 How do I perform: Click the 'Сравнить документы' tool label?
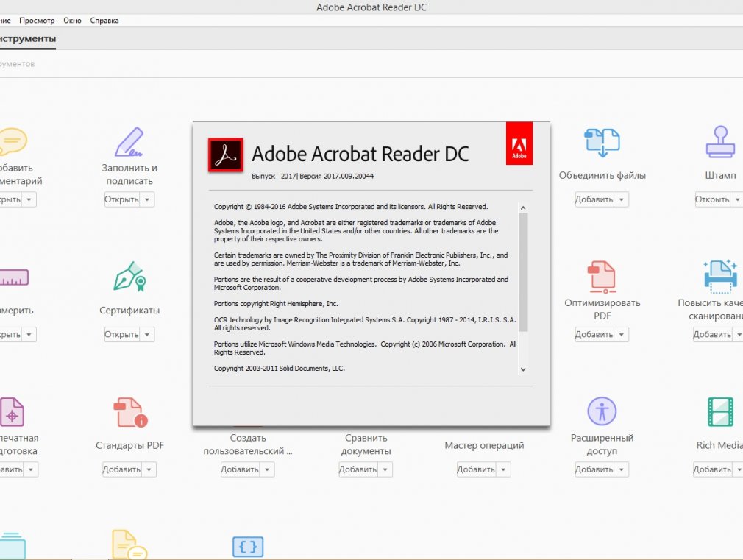[366, 444]
